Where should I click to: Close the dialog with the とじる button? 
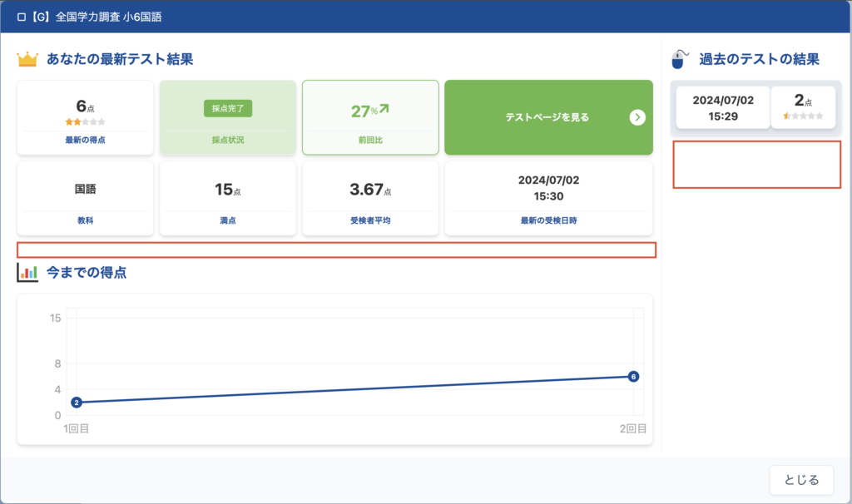coord(802,480)
